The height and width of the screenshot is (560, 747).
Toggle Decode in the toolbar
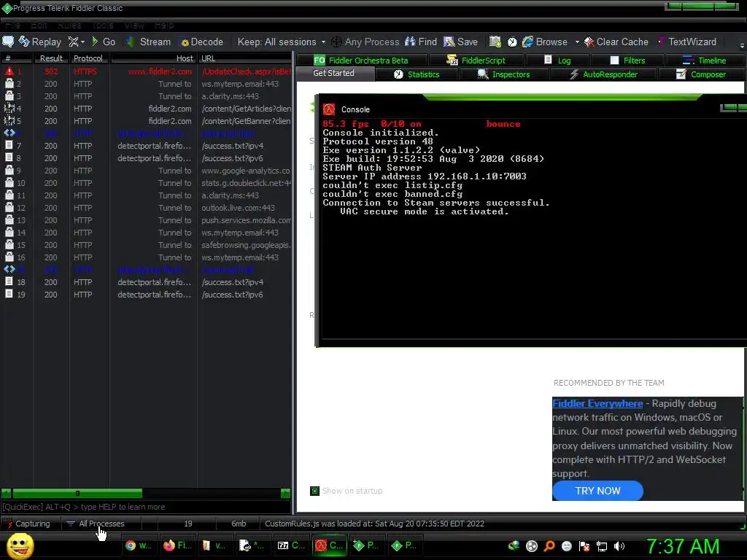click(201, 42)
